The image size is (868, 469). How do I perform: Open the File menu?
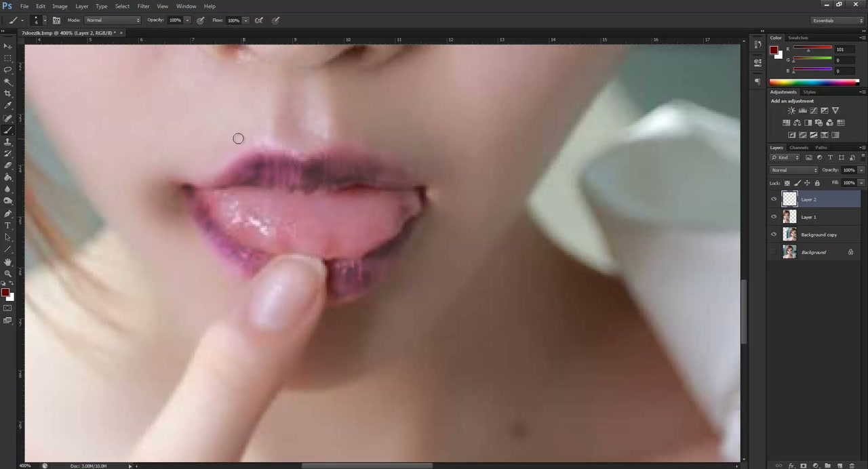24,6
